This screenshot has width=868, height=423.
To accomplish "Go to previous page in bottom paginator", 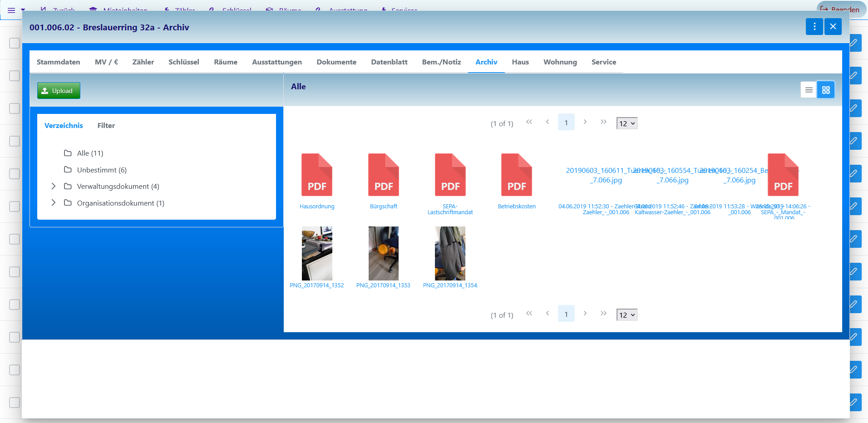I will pyautogui.click(x=547, y=314).
